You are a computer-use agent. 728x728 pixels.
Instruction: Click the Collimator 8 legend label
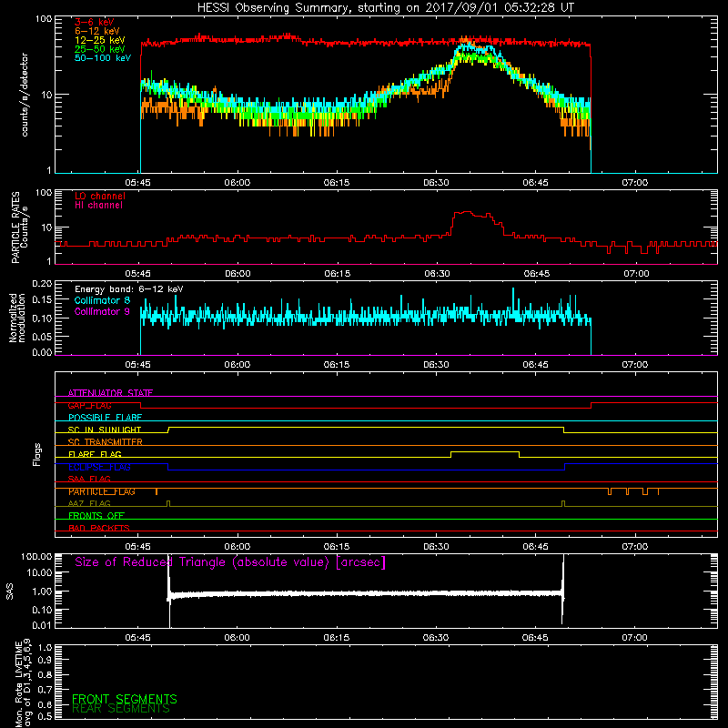coord(102,300)
